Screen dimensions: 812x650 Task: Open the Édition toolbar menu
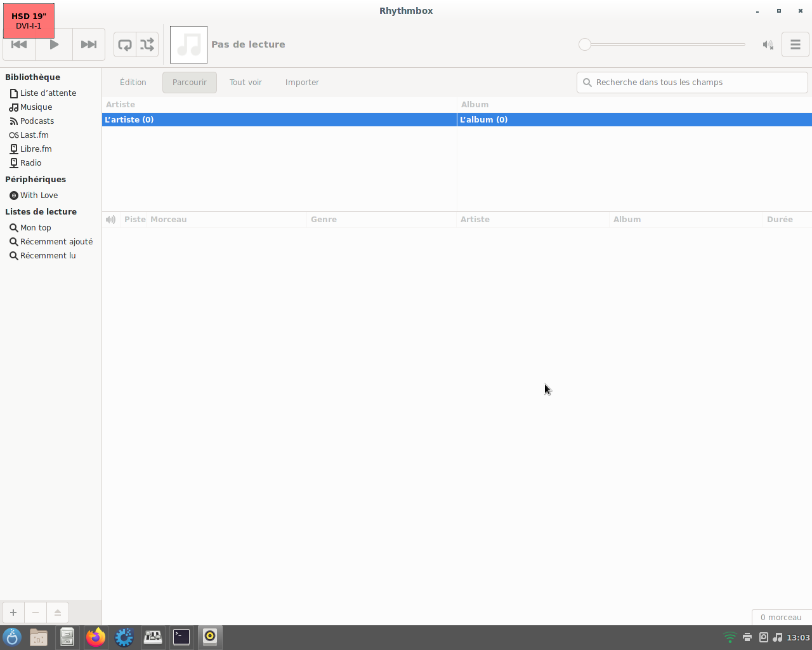click(x=133, y=83)
